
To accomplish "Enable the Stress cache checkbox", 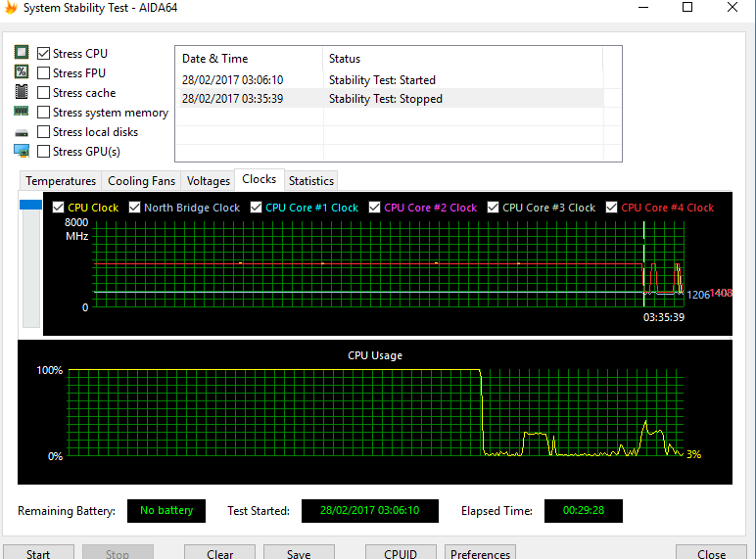I will click(x=43, y=93).
